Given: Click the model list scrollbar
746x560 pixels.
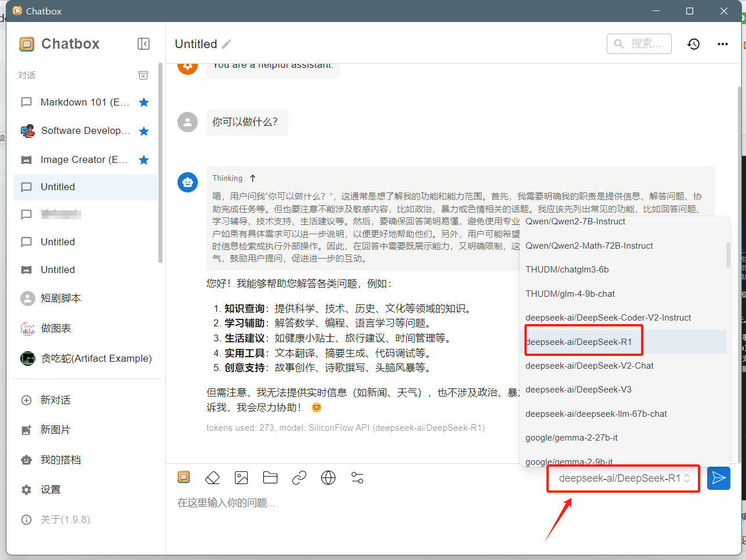Looking at the screenshot, I should (728, 255).
